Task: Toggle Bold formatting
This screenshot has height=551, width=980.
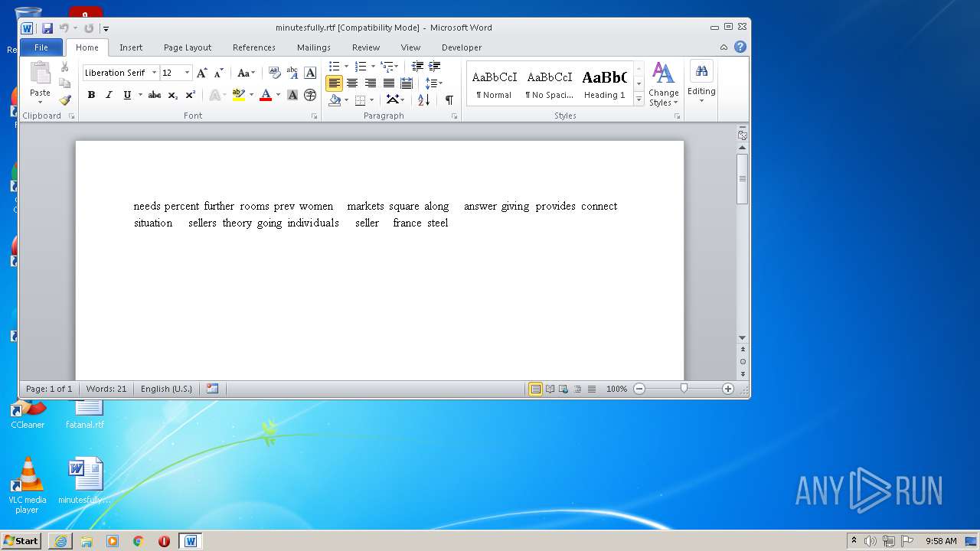Action: tap(91, 95)
